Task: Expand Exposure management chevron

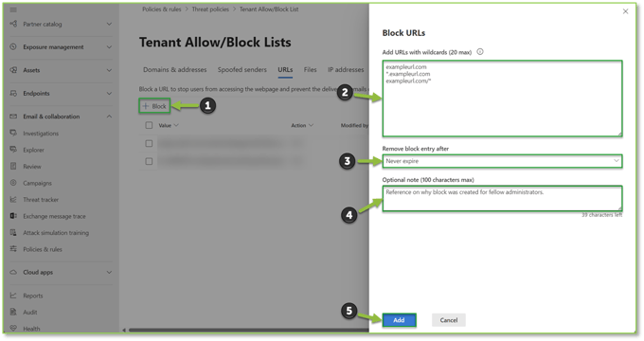Action: (109, 46)
